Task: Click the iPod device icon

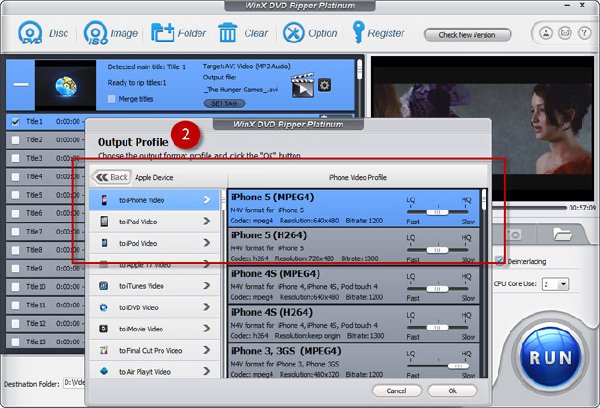Action: [x=104, y=243]
